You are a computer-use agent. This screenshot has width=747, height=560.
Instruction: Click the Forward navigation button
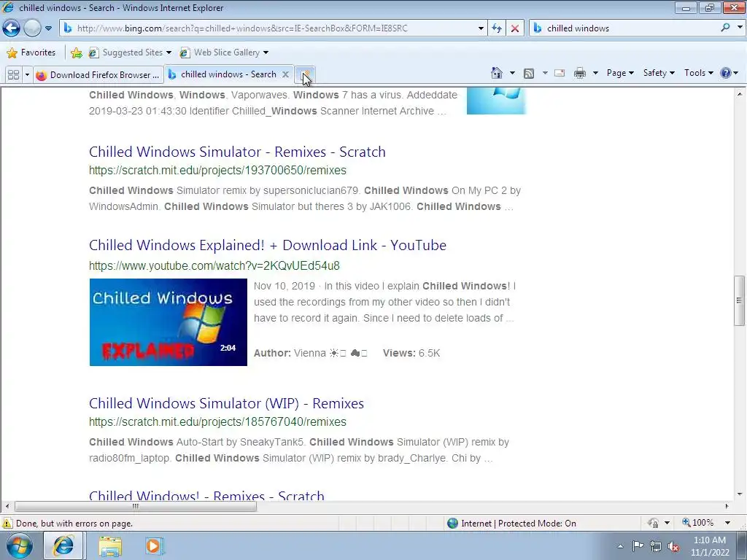coord(32,28)
